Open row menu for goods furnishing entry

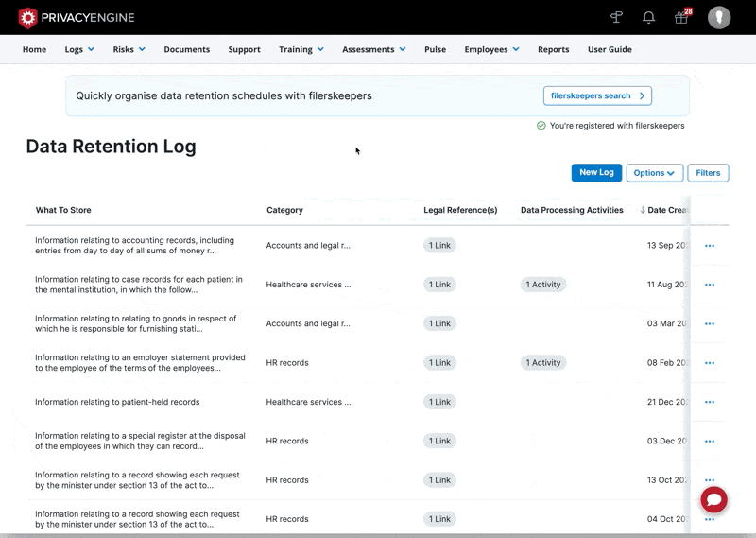(x=710, y=323)
